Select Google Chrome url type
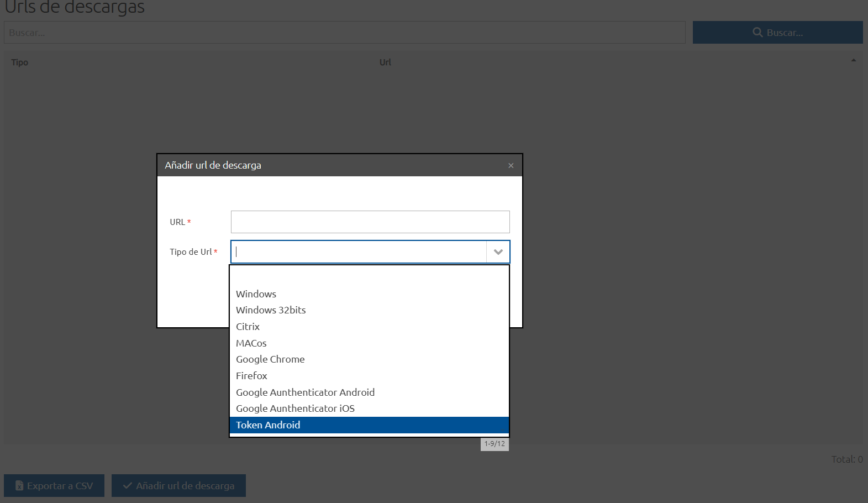Screen dimensions: 868x503 369,359
